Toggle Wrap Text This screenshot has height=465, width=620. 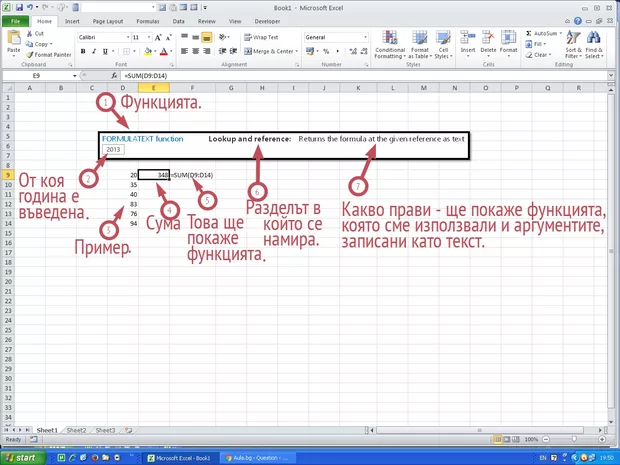pos(263,36)
